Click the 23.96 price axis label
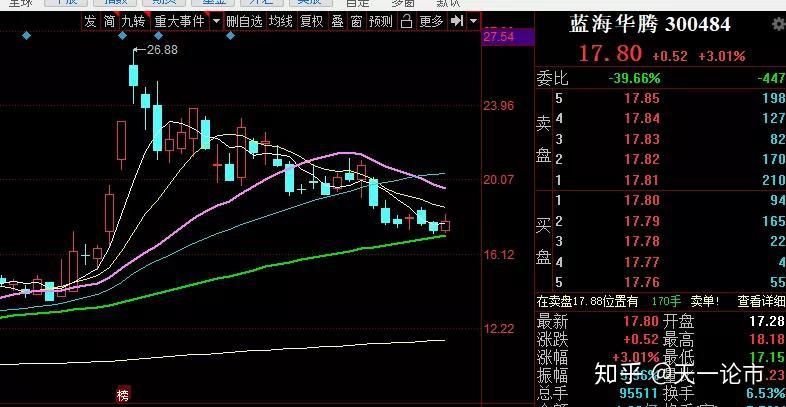The width and height of the screenshot is (786, 407). 499,106
